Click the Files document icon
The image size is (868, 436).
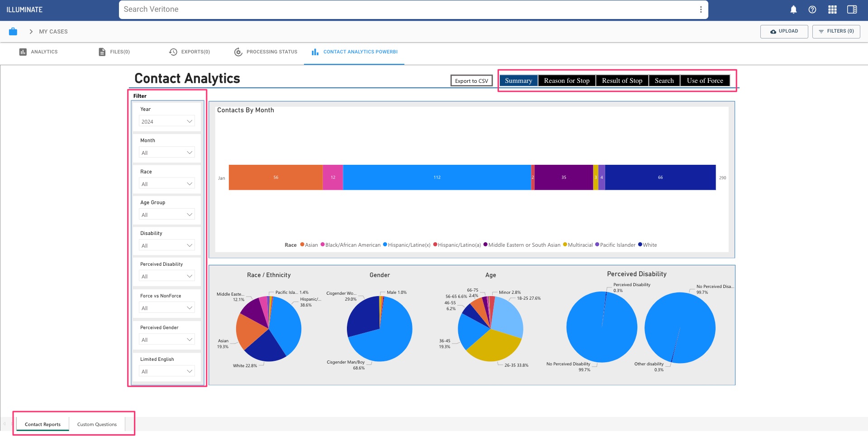pyautogui.click(x=102, y=52)
